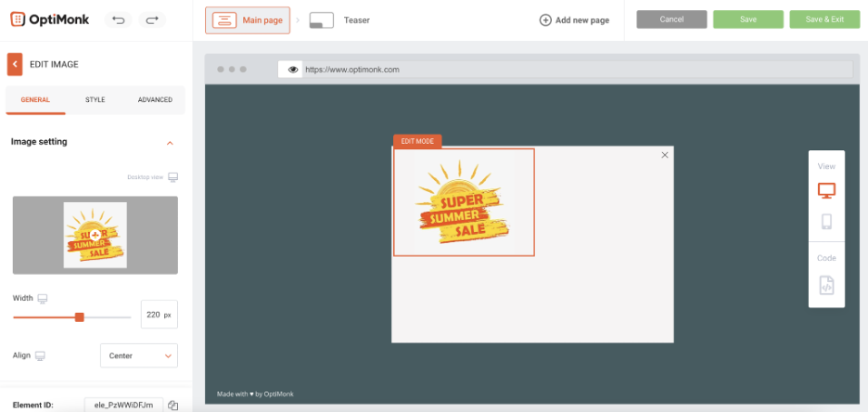Select the Super Summer Sale image on canvas
The height and width of the screenshot is (412, 868).
point(464,202)
